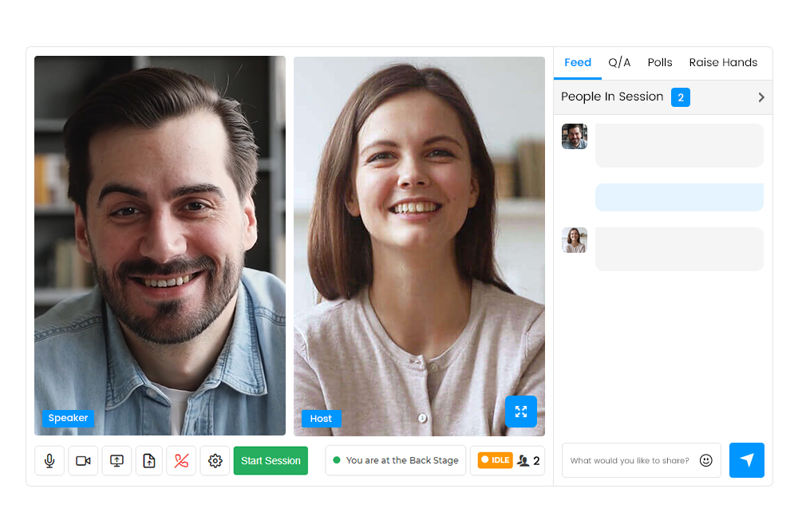Select the Polls tab
Screen dimensions: 798x532
[x=660, y=63]
